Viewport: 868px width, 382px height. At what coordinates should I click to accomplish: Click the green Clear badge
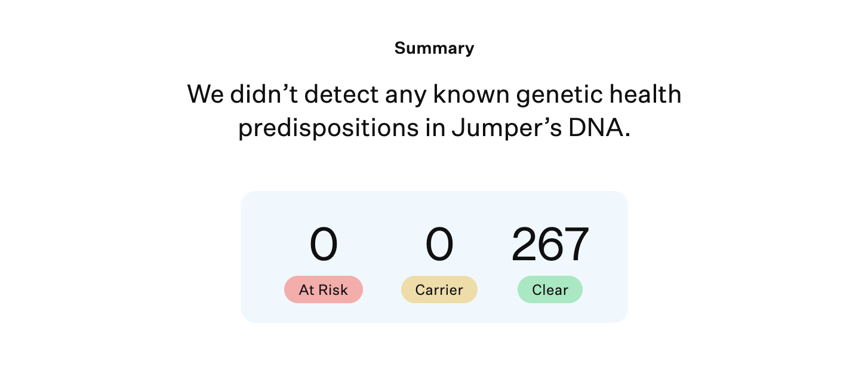[550, 289]
